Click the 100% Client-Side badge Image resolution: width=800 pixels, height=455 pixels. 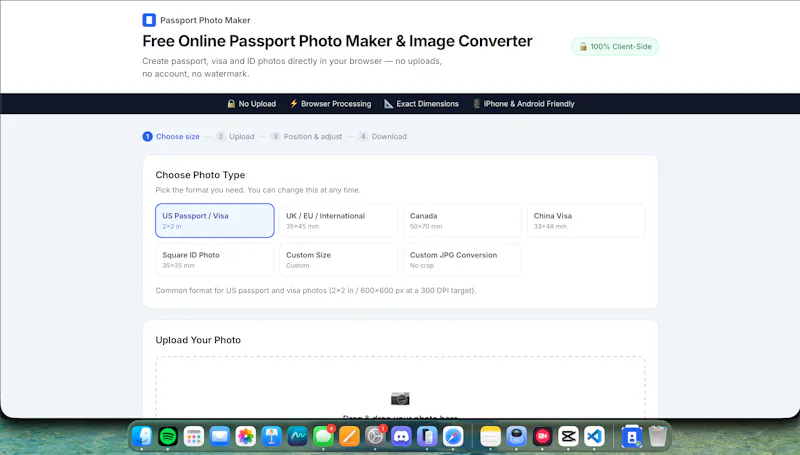point(615,46)
